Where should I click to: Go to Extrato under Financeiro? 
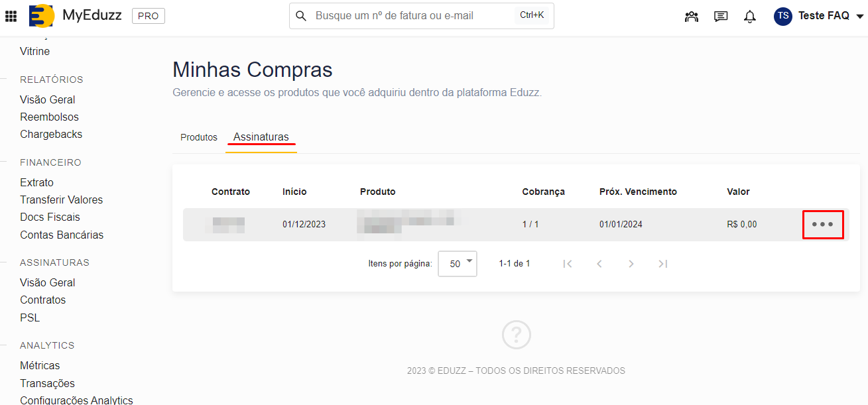pyautogui.click(x=36, y=182)
